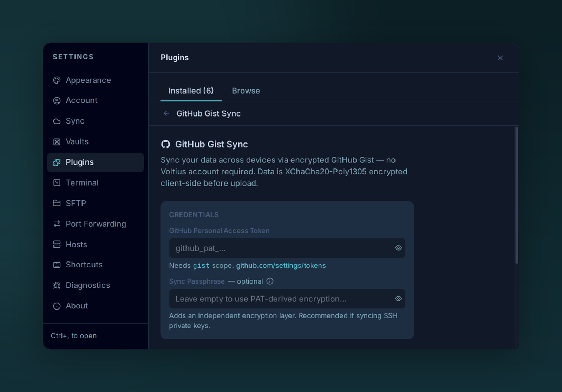The height and width of the screenshot is (392, 562).
Task: Switch to the Browse tab
Action: pos(246,91)
